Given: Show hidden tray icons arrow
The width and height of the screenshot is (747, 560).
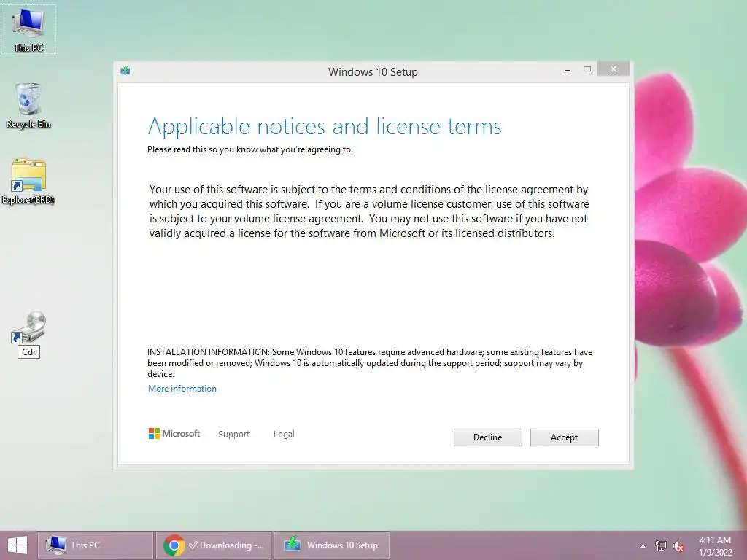Looking at the screenshot, I should [x=643, y=546].
